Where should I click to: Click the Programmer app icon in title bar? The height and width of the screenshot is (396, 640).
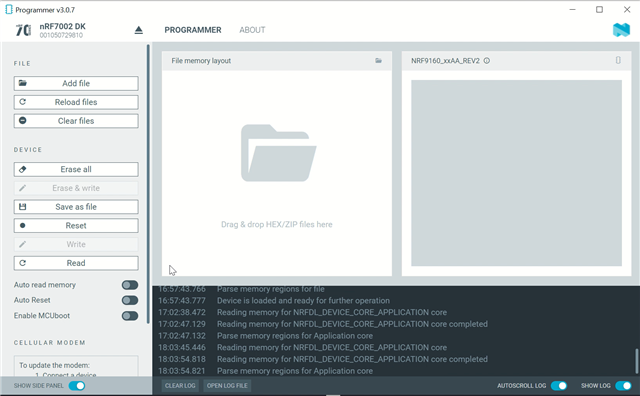(x=9, y=9)
